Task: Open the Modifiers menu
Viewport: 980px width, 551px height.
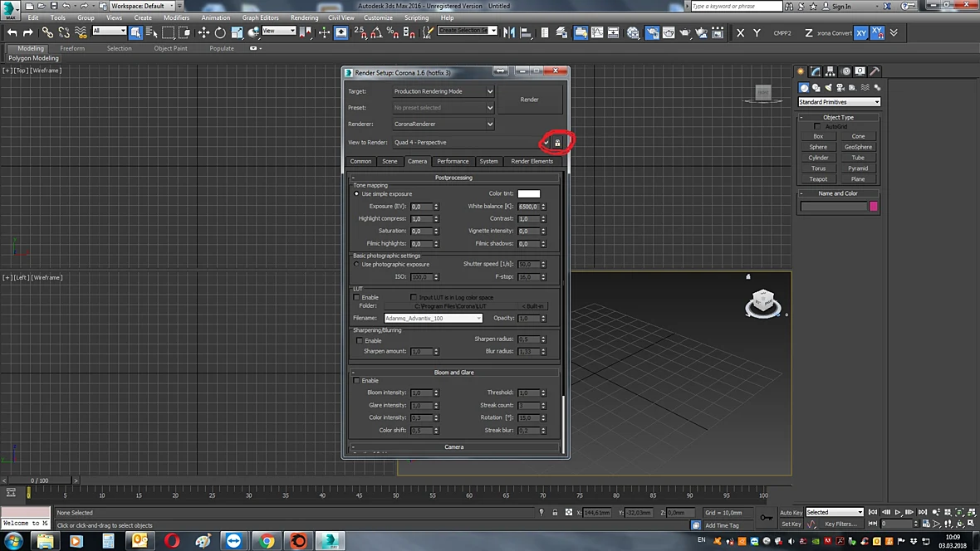Action: [x=176, y=17]
